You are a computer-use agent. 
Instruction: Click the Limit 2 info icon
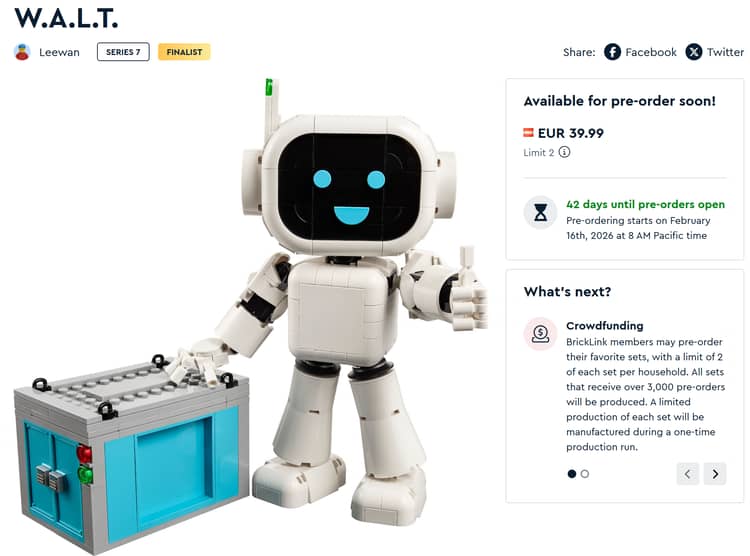point(564,152)
